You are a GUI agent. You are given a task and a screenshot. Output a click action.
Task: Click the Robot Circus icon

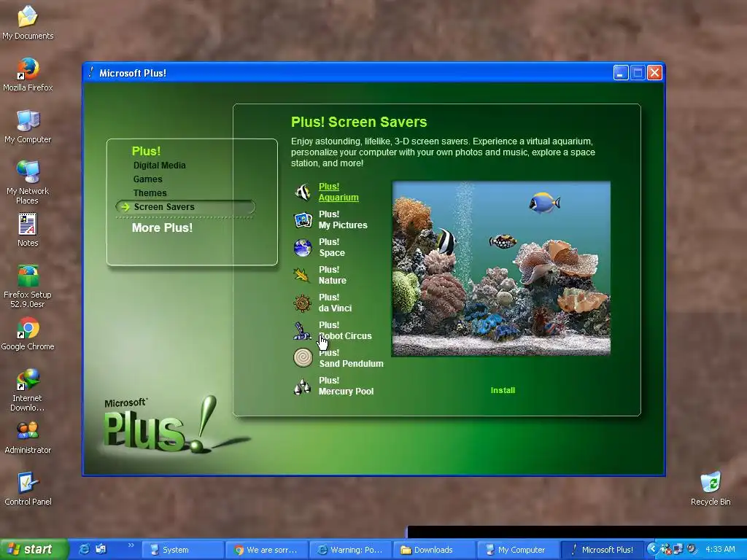click(302, 330)
